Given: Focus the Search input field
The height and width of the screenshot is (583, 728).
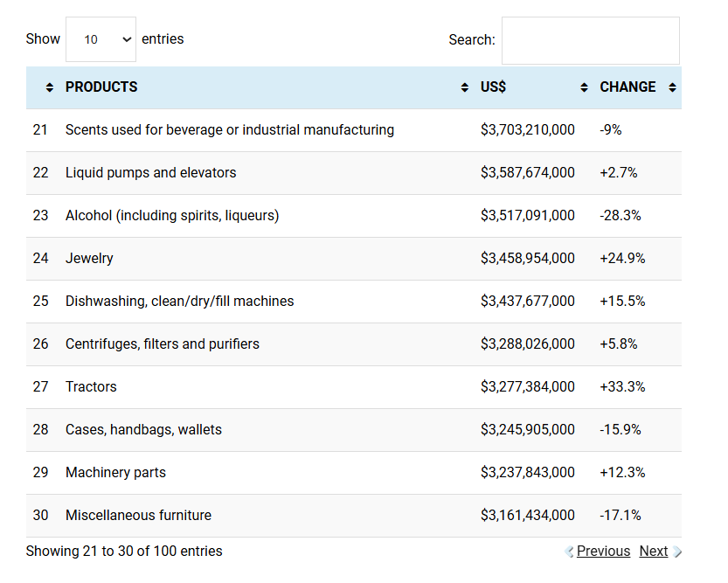Looking at the screenshot, I should [591, 41].
